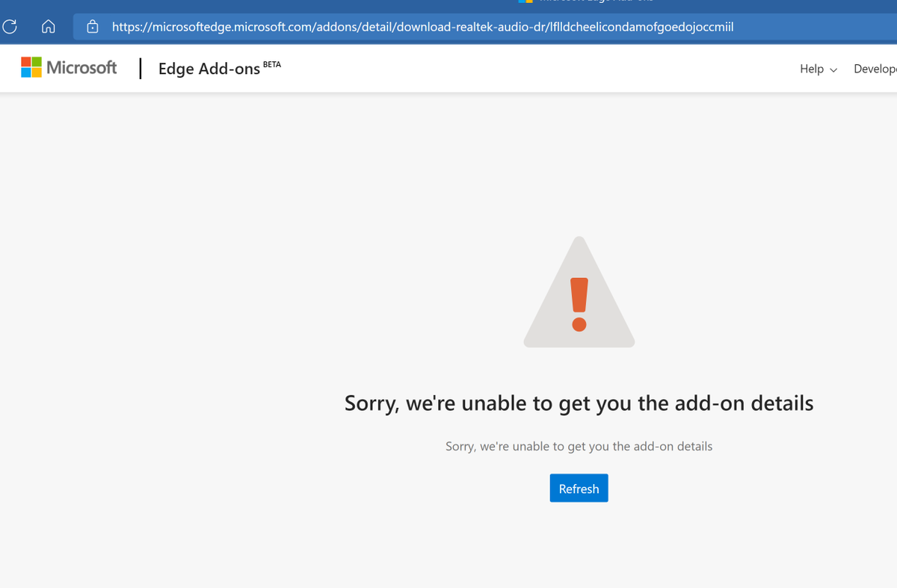Click the Microsoft wordmark to visit Microsoft
Screen dimensions: 897x588
pyautogui.click(x=80, y=67)
